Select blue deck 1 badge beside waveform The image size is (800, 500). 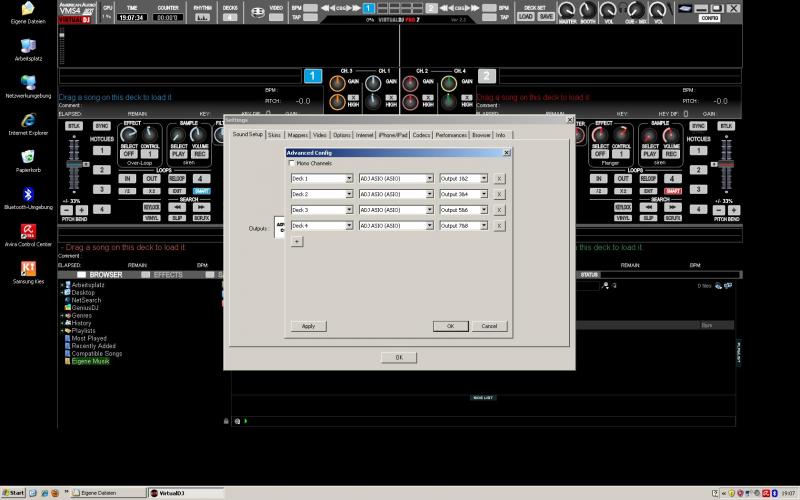tap(313, 76)
